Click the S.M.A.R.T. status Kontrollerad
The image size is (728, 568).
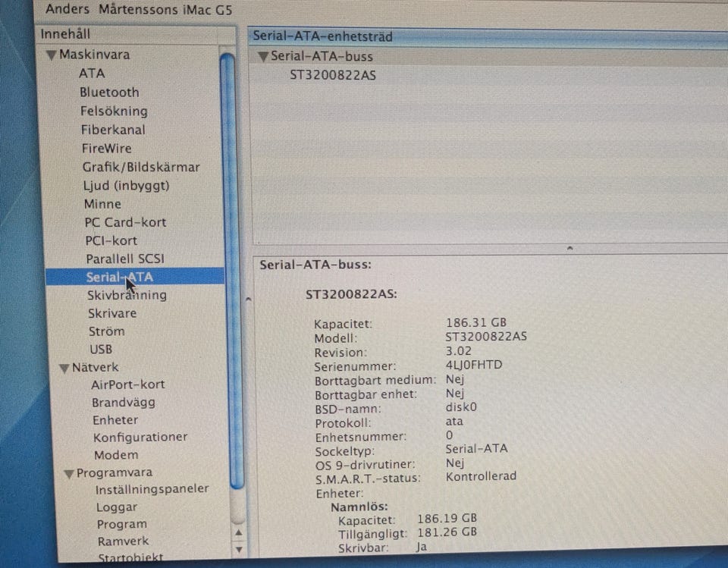pos(481,476)
